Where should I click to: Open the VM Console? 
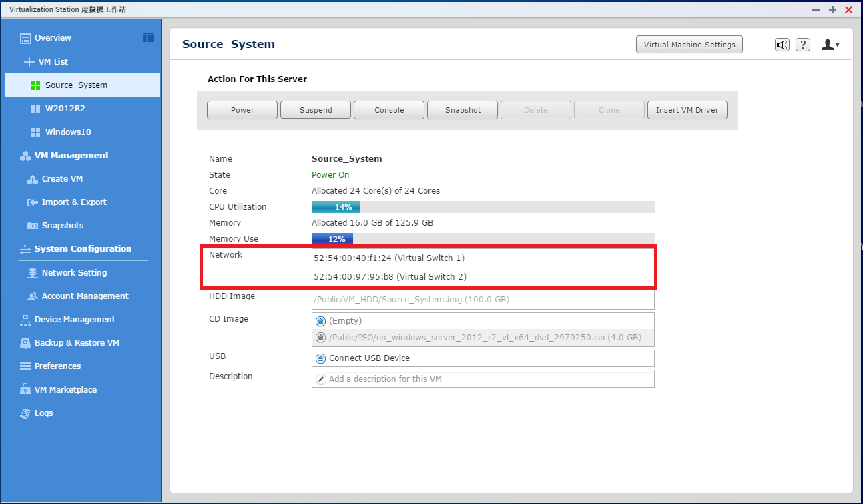click(x=389, y=110)
